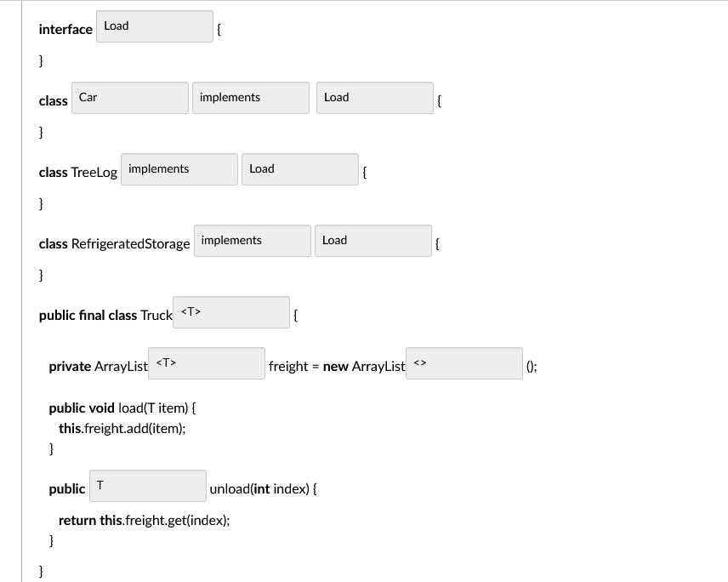
Task: Select the implements box for RefrigeratedStorage
Action: tap(252, 240)
